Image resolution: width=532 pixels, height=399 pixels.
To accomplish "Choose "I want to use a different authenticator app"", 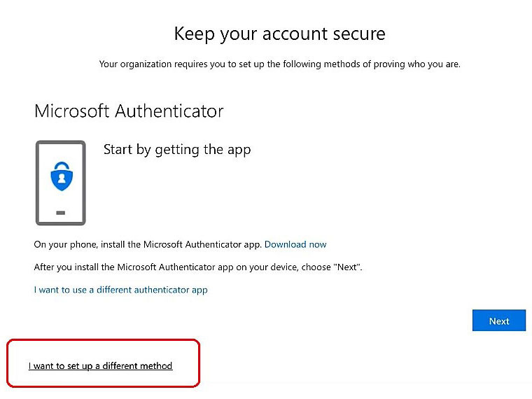I will click(x=120, y=290).
